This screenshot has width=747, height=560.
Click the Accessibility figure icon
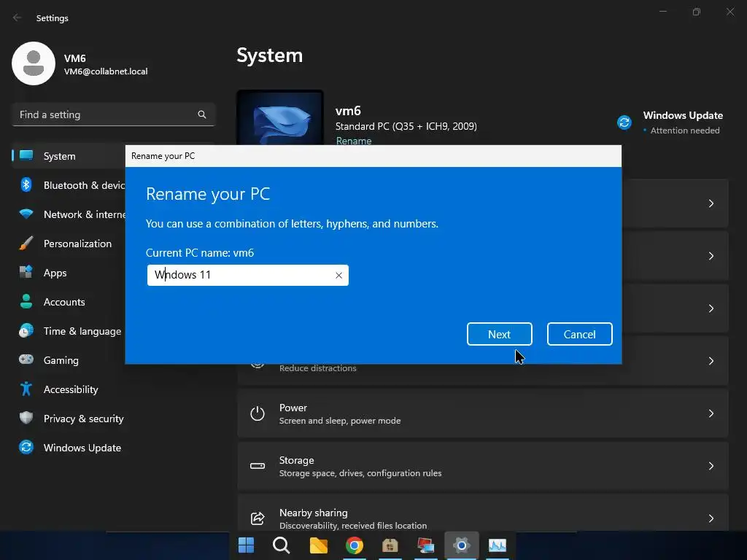(x=26, y=389)
